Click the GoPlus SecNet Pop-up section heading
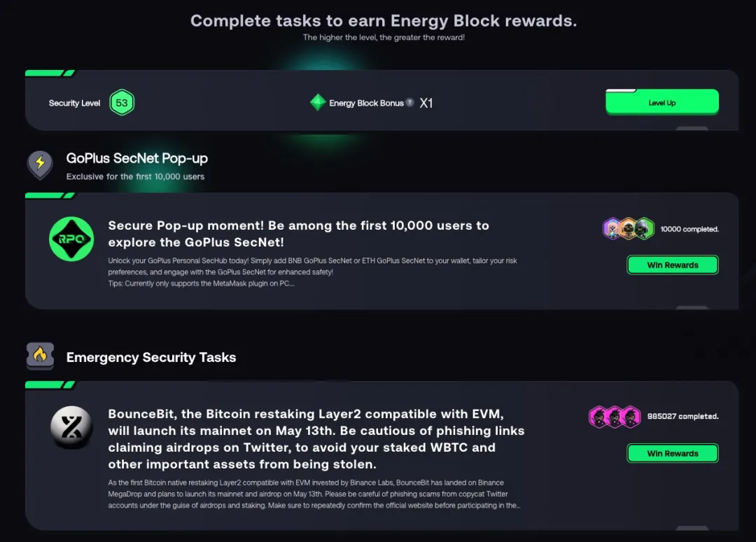 137,158
